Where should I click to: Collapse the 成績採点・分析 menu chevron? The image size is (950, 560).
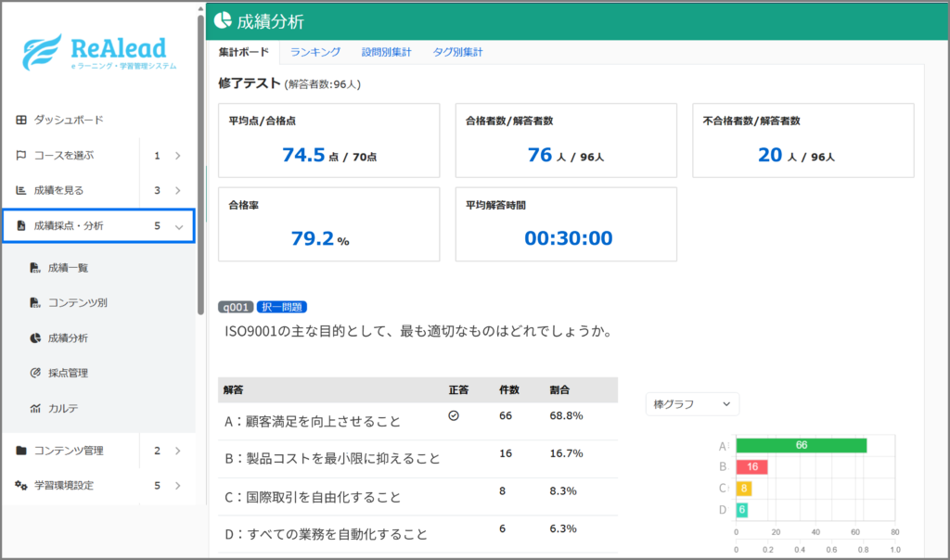coord(178,226)
